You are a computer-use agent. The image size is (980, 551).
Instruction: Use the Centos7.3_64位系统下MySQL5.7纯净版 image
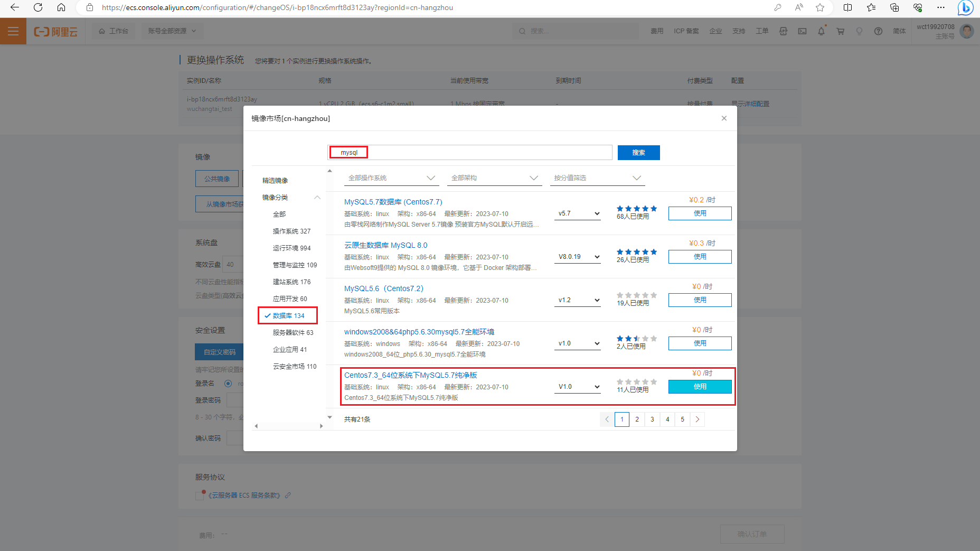[x=700, y=387]
